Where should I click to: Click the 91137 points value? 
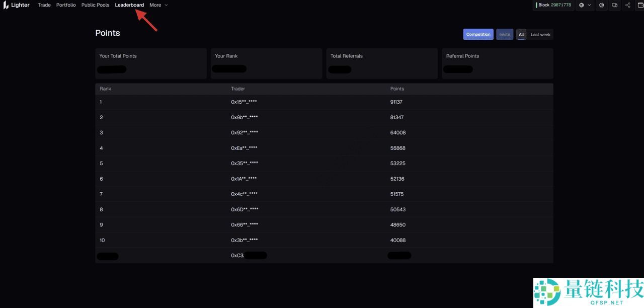[x=396, y=102]
